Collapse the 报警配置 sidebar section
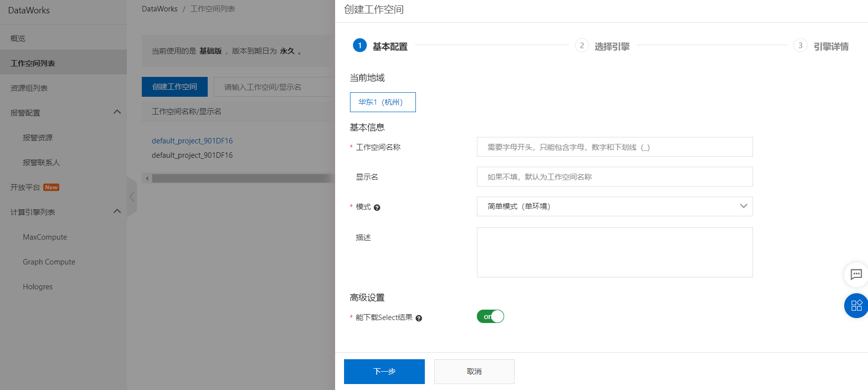The width and height of the screenshot is (868, 390). tap(117, 112)
